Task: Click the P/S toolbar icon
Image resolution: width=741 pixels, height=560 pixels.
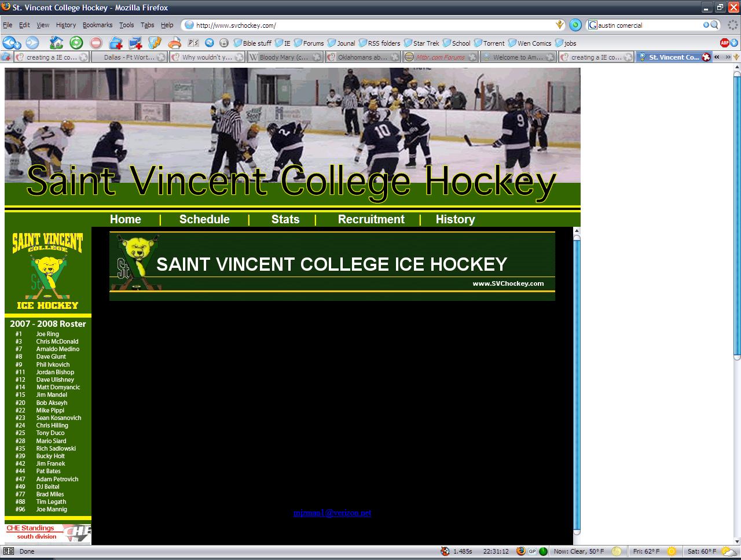Action: point(194,43)
